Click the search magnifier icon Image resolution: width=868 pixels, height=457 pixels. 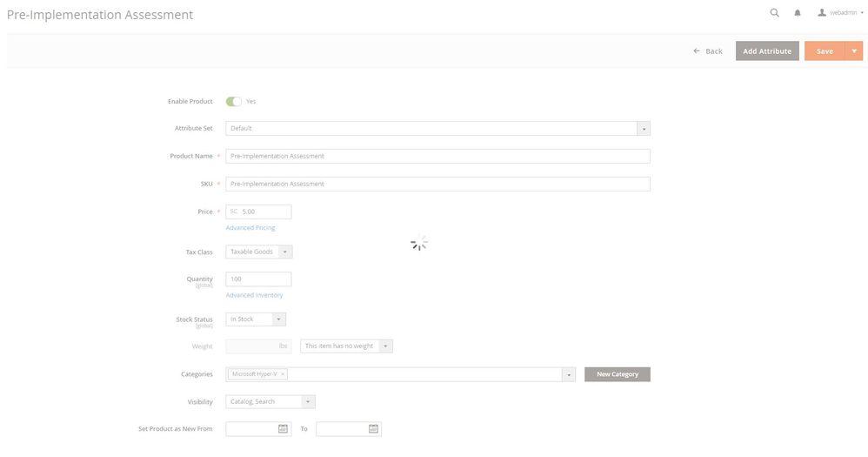tap(774, 13)
